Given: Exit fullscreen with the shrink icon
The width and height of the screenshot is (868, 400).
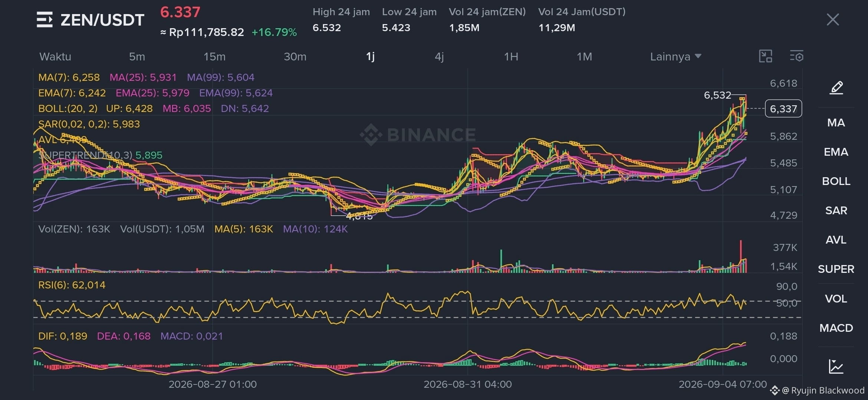Looking at the screenshot, I should tap(766, 56).
